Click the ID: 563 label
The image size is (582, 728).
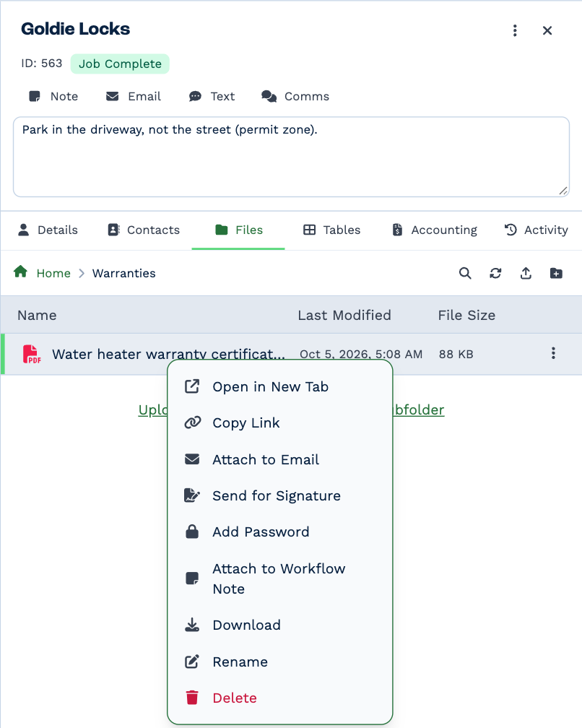click(x=41, y=63)
